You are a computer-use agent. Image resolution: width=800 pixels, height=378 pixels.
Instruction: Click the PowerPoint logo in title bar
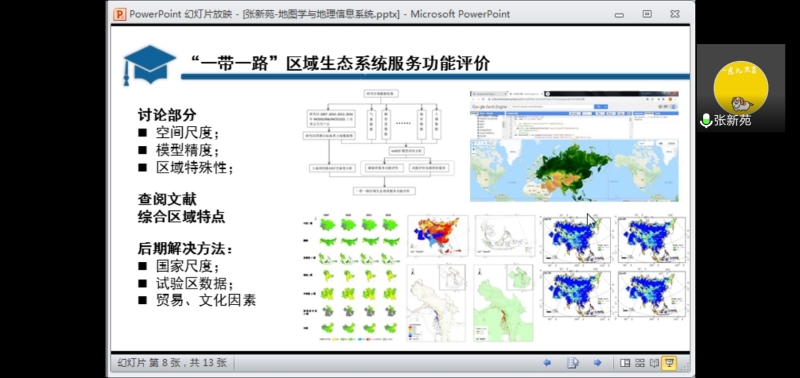pos(119,14)
